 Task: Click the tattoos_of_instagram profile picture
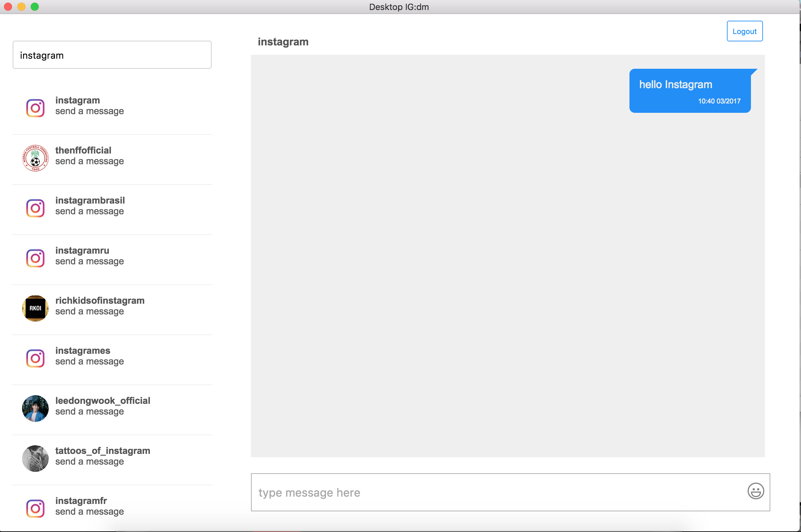35,458
